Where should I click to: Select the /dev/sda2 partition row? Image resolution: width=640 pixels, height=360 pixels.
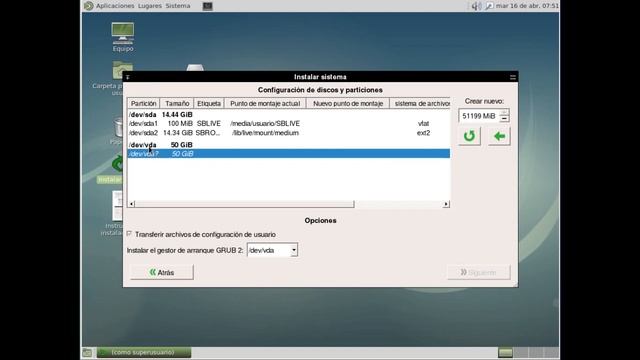click(289, 133)
